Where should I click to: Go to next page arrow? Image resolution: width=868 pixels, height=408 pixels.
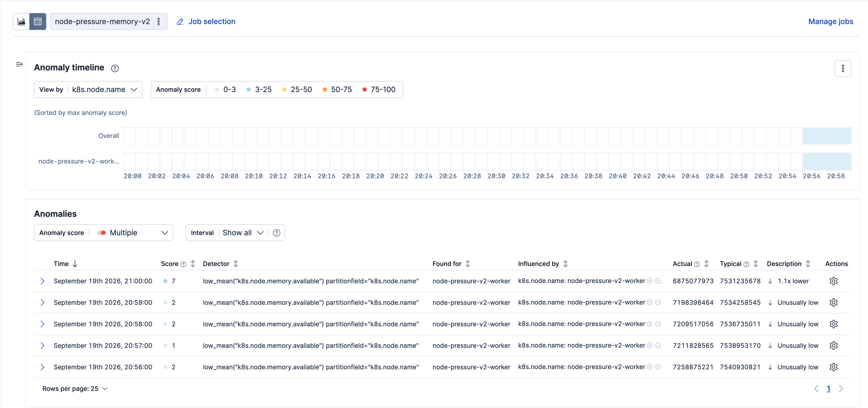click(x=841, y=389)
